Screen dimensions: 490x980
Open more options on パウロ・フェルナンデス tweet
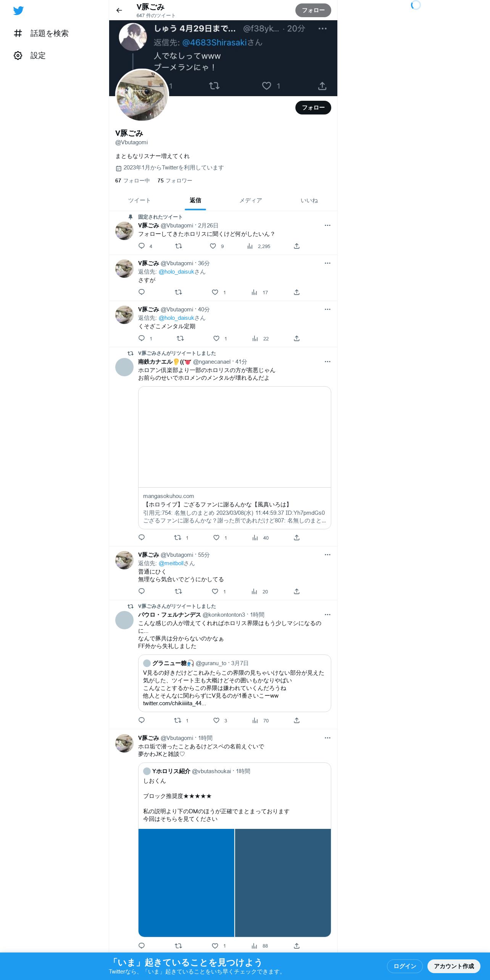pos(327,615)
